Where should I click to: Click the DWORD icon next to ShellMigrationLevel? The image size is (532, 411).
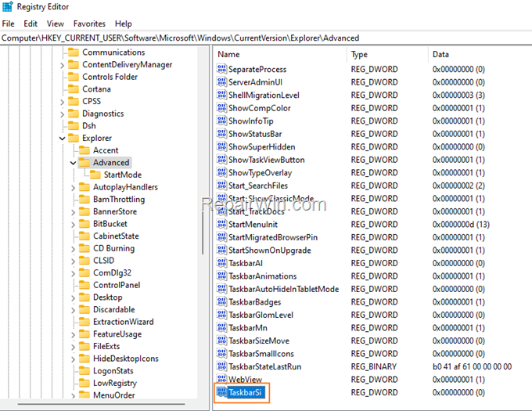pos(221,95)
